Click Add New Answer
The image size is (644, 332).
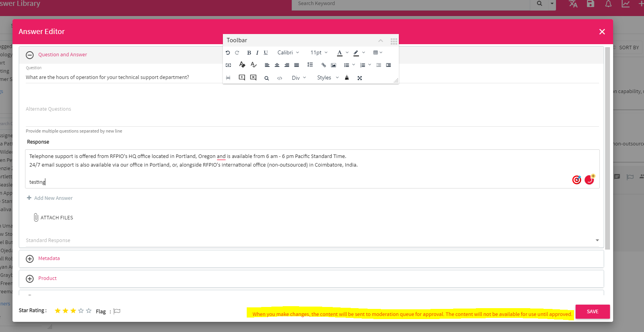[x=50, y=198]
